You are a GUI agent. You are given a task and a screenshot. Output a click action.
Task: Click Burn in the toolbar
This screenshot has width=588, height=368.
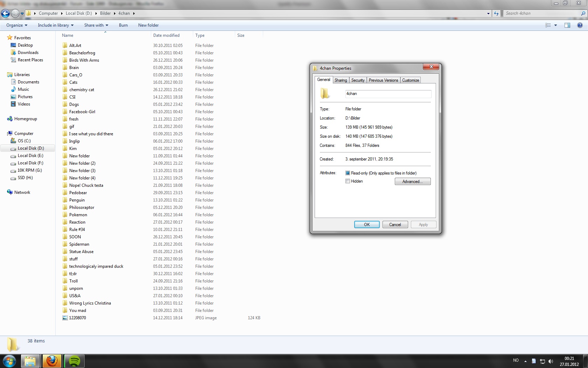point(123,25)
